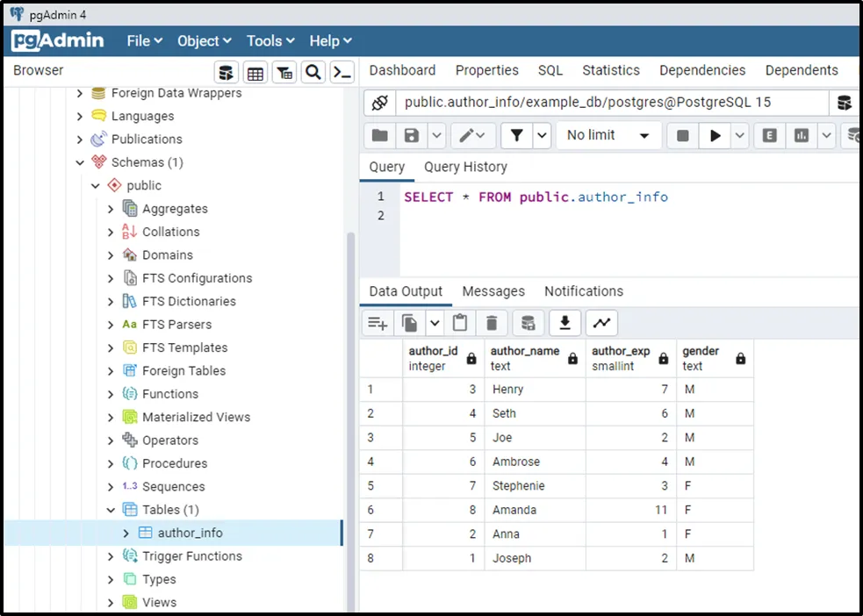Click the Save file icon
863x616 pixels.
coord(411,135)
